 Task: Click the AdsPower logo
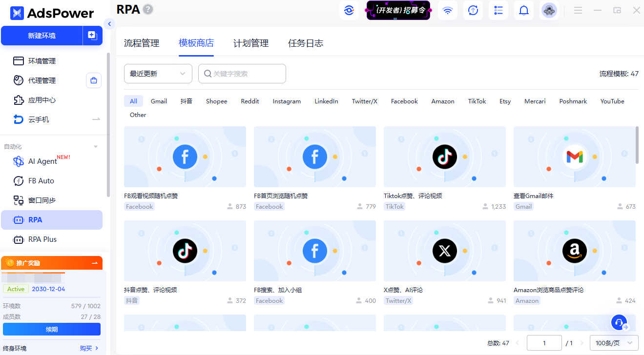pos(52,13)
